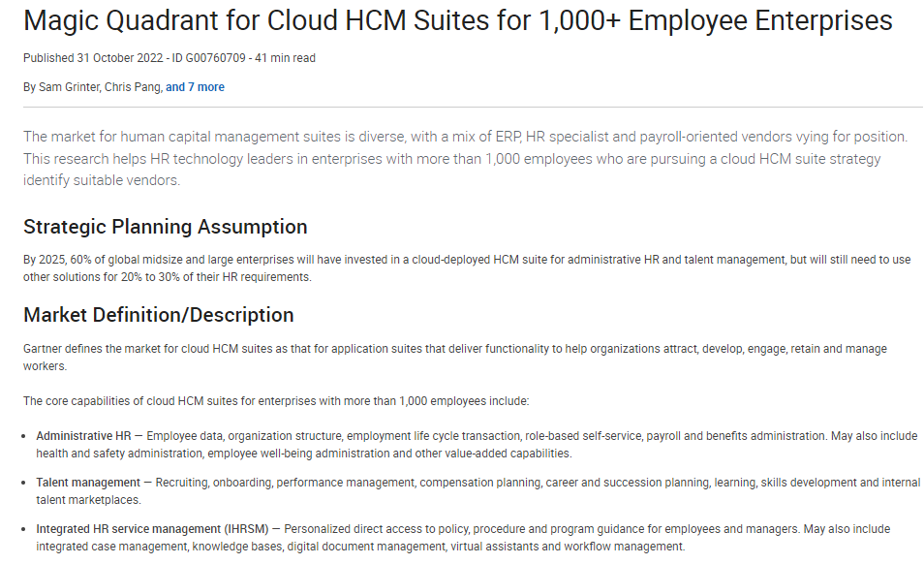Click the 'Market Definition/Description' heading

159,315
